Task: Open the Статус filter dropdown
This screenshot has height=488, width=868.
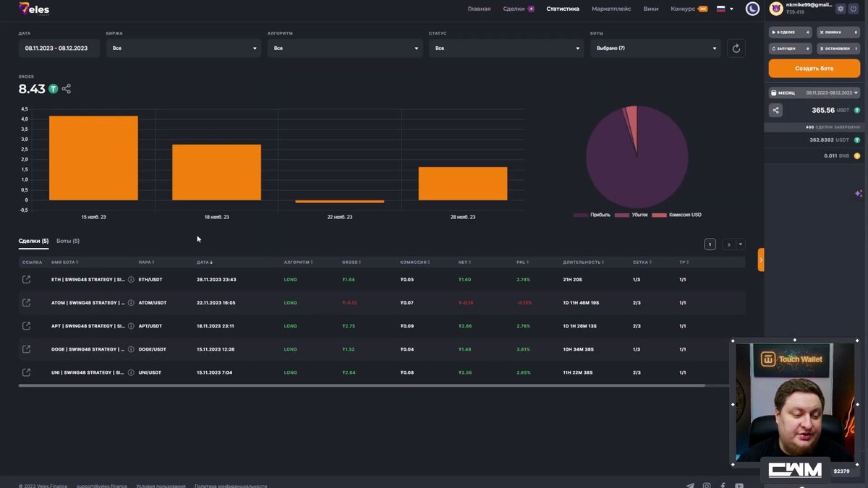Action: tap(506, 48)
